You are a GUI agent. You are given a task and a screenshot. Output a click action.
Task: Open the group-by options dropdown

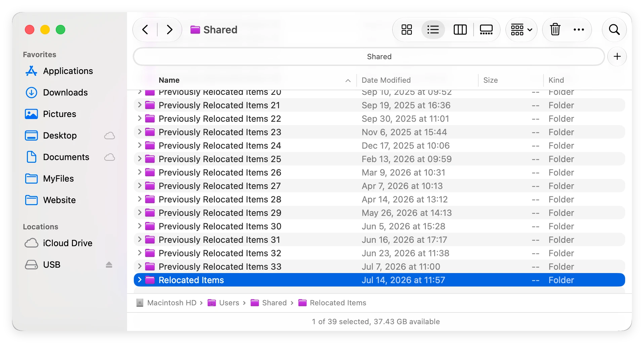521,30
